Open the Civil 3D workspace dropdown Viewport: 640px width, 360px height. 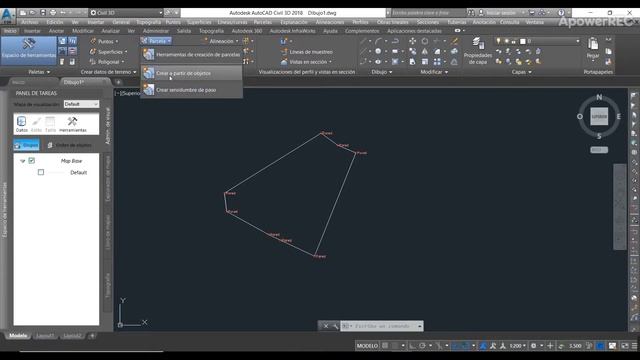pos(126,13)
